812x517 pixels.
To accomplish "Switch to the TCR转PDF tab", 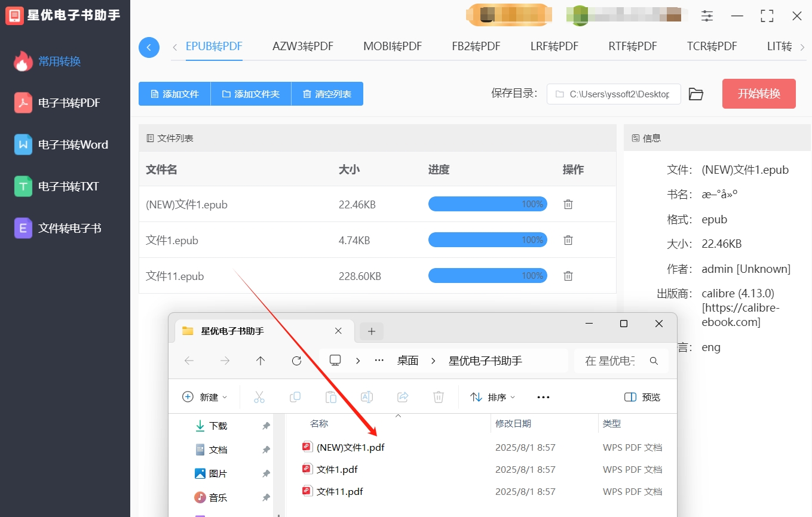I will [712, 47].
